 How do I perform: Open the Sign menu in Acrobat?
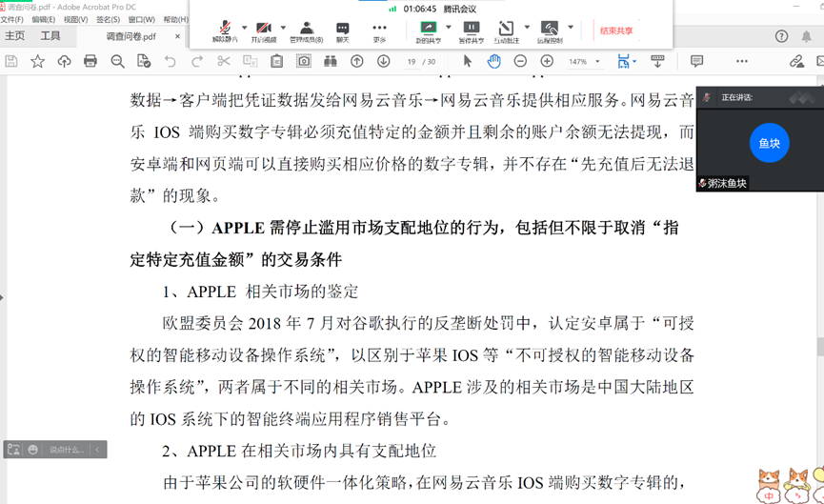click(x=108, y=19)
